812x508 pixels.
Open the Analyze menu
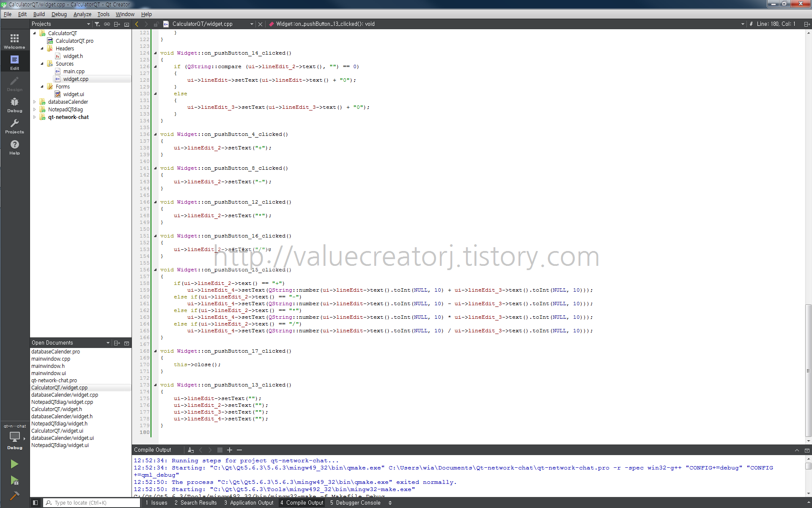coord(82,14)
